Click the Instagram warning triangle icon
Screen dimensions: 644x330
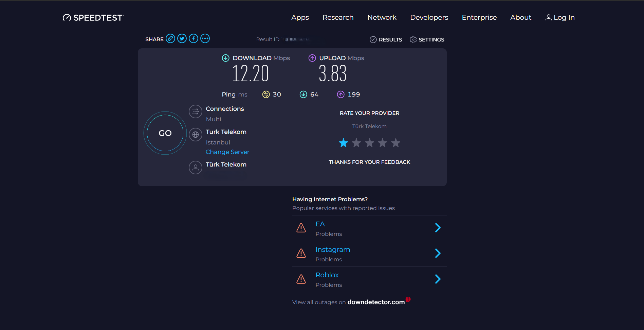[301, 254]
